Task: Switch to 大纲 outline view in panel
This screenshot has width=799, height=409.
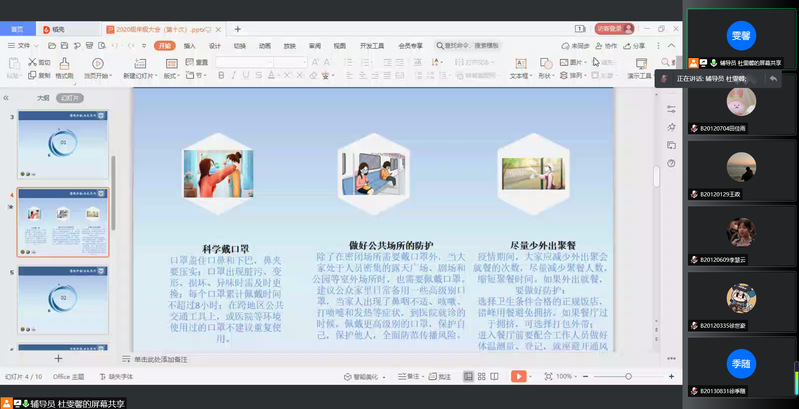Action: coord(43,98)
